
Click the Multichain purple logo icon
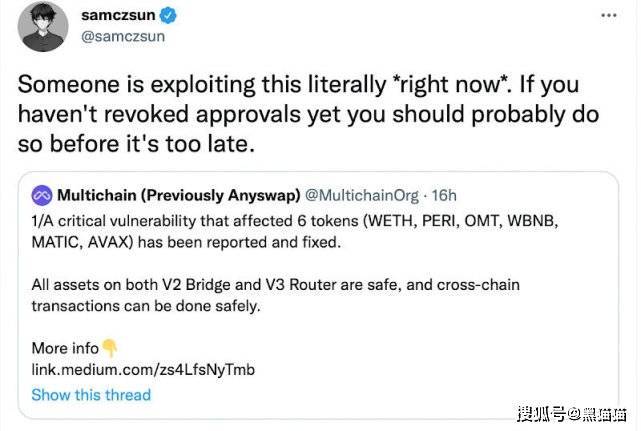pyautogui.click(x=42, y=193)
